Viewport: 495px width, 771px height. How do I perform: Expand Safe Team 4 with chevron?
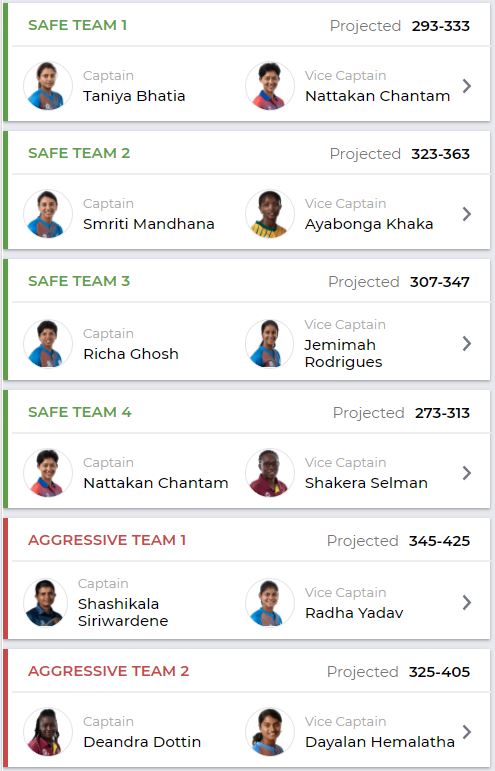466,473
